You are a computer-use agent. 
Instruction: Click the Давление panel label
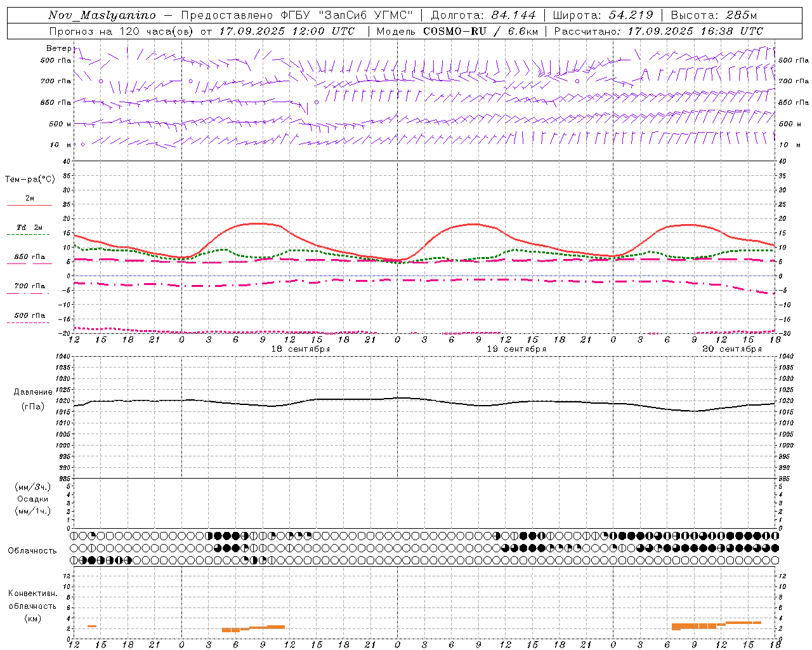click(x=33, y=392)
